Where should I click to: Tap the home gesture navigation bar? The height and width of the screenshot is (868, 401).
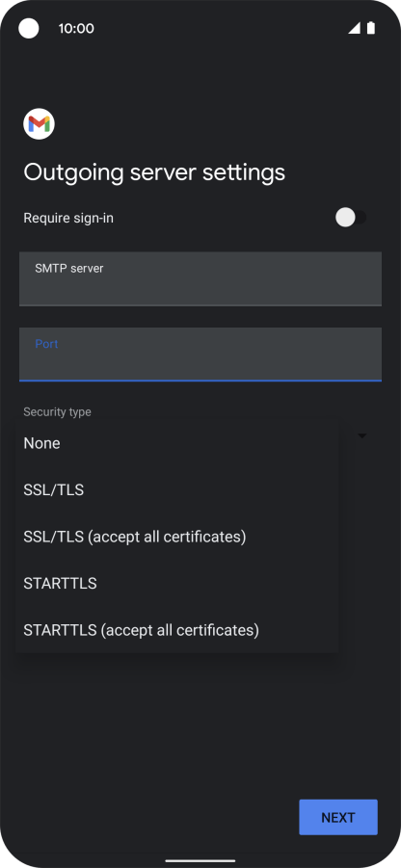pos(200,861)
